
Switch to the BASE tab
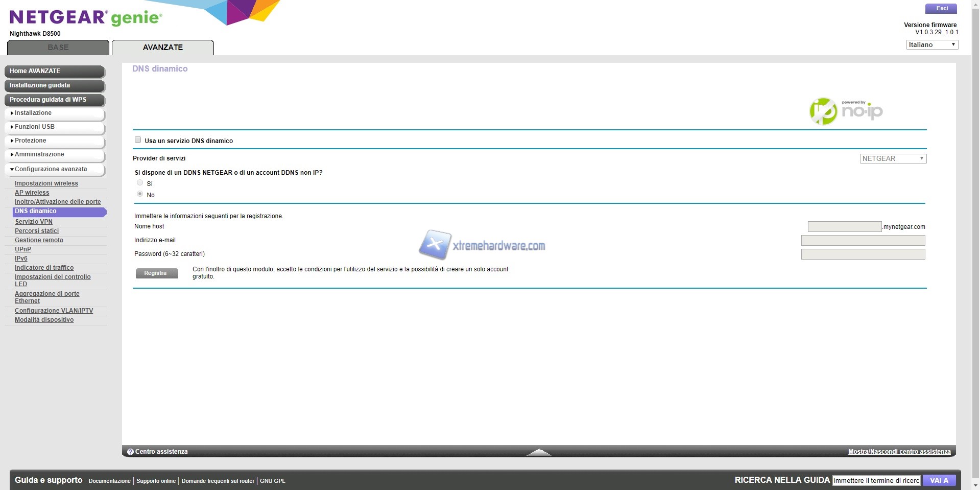pyautogui.click(x=58, y=48)
